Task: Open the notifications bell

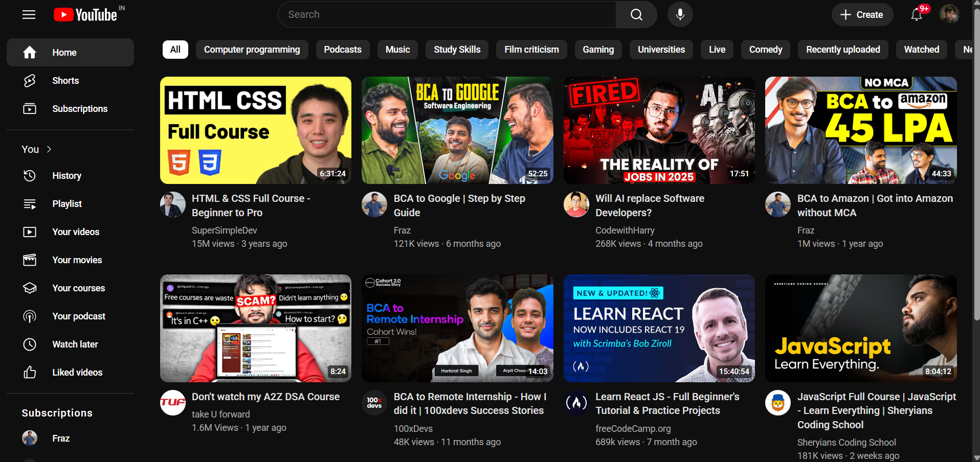Action: click(x=916, y=14)
